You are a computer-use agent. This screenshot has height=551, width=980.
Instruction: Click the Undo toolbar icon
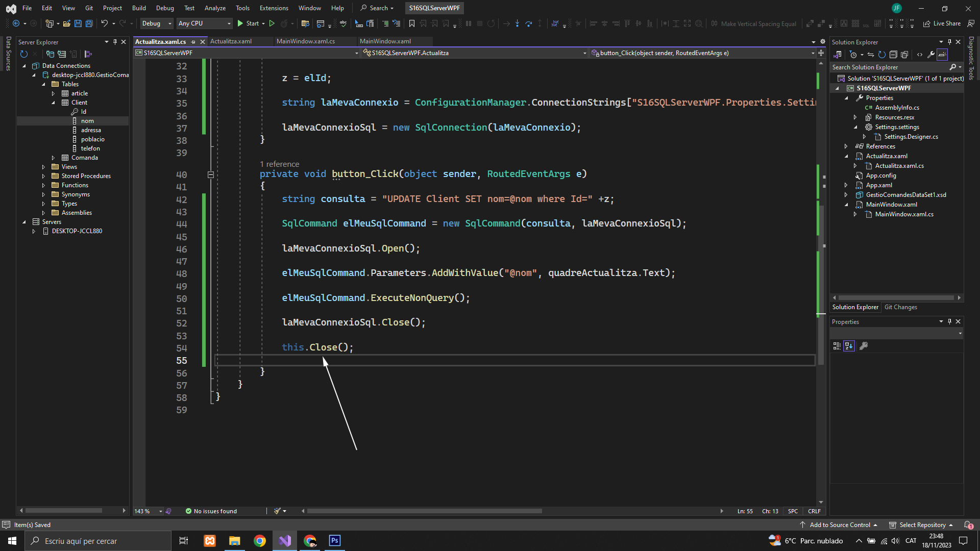(x=104, y=23)
